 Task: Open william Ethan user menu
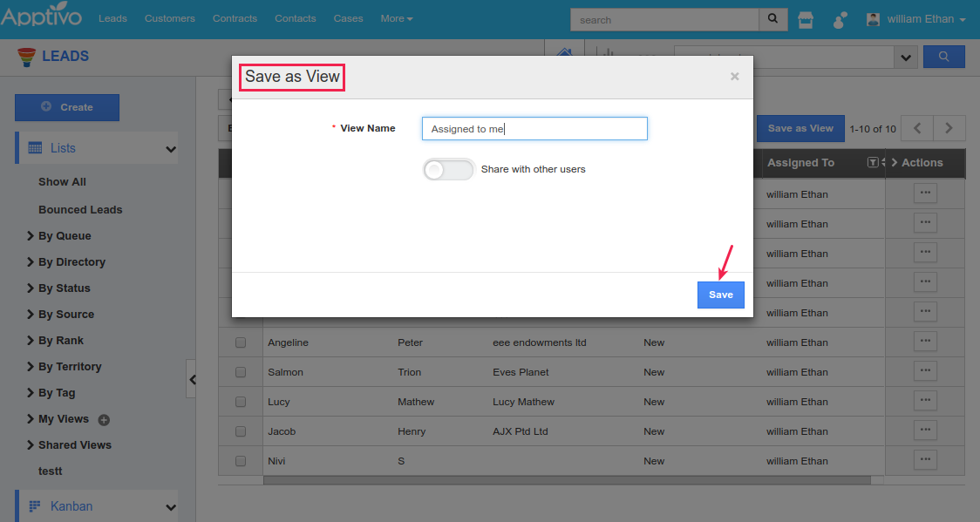click(916, 19)
